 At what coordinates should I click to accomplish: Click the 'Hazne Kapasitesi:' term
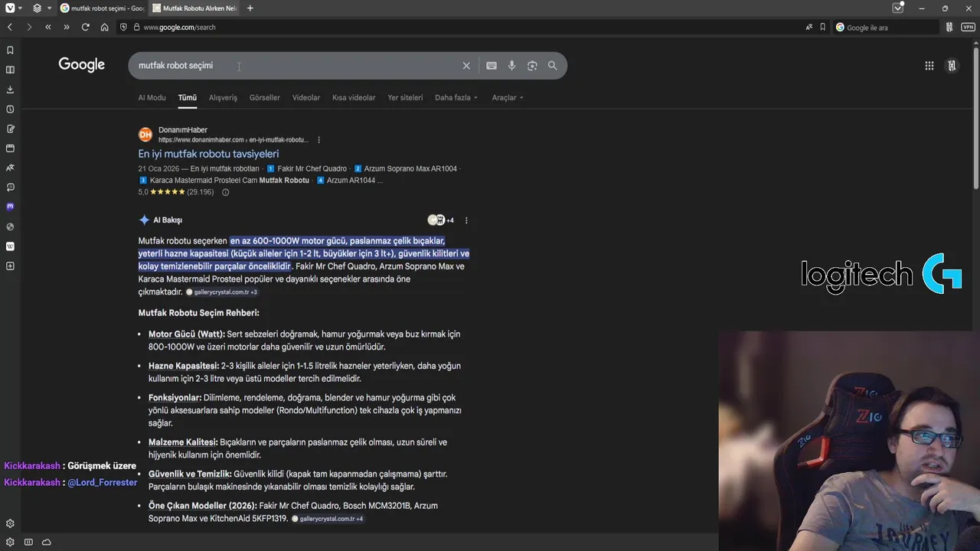pos(184,366)
